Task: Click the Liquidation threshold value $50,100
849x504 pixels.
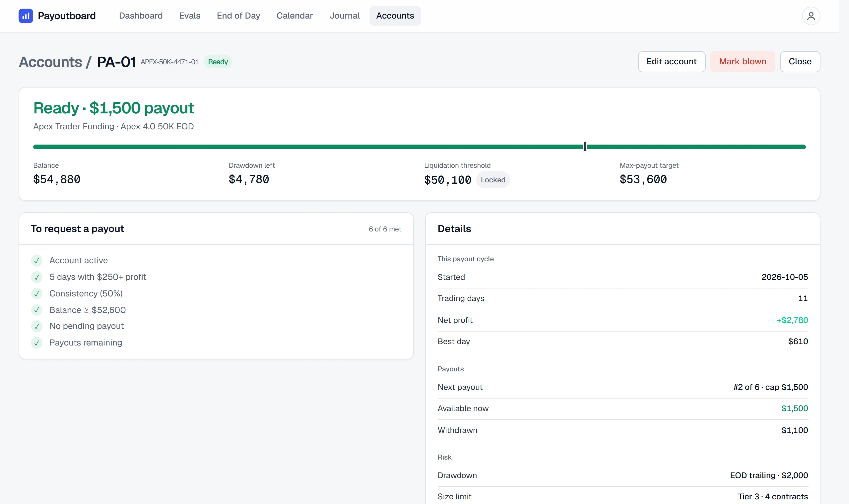Action: (448, 180)
